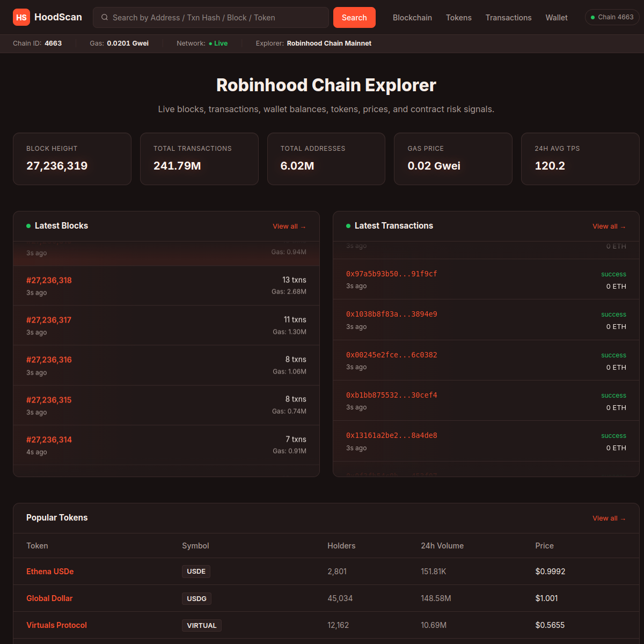Click the Chain 4663 network badge
The height and width of the screenshot is (644, 644).
[612, 17]
